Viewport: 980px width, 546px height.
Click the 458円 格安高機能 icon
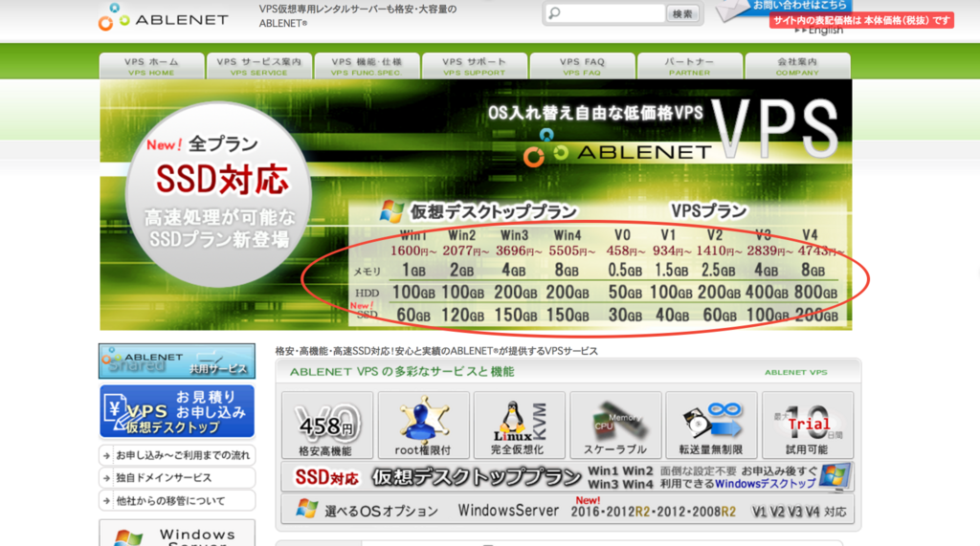coord(327,426)
